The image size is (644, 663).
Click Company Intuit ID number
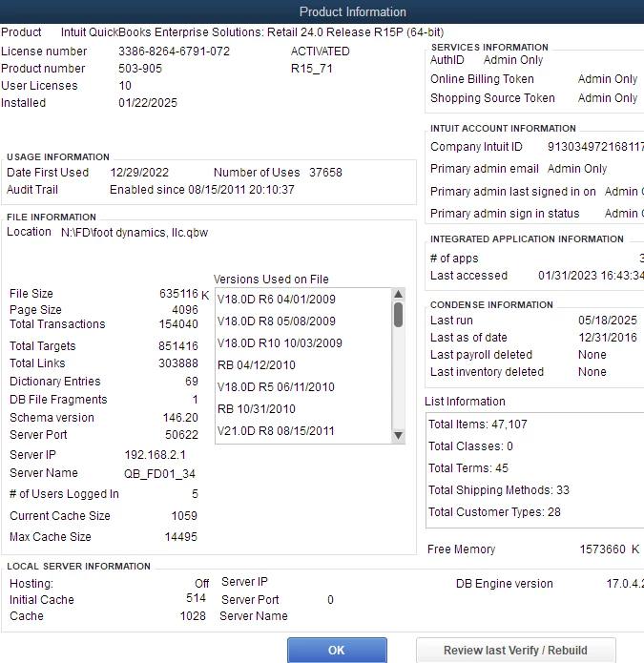[595, 147]
